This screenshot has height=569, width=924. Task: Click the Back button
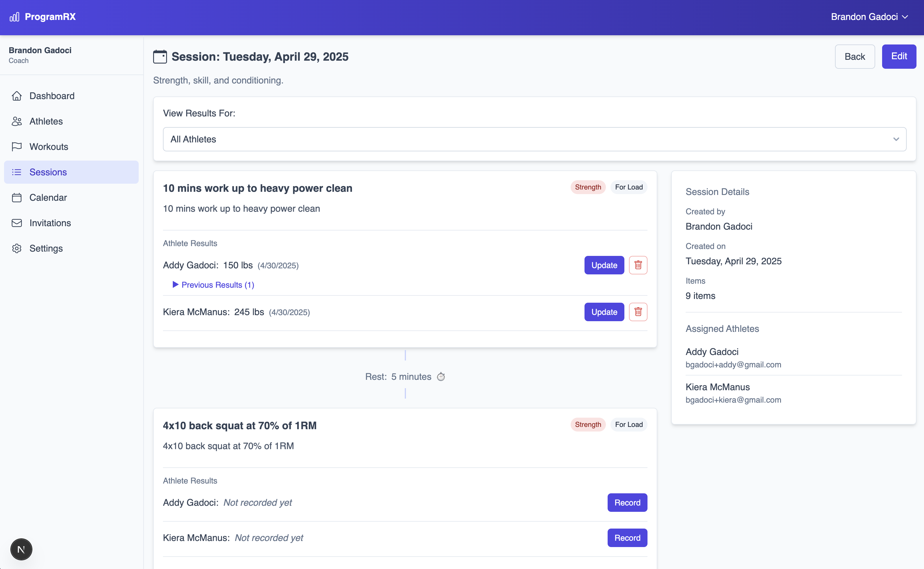click(x=855, y=56)
